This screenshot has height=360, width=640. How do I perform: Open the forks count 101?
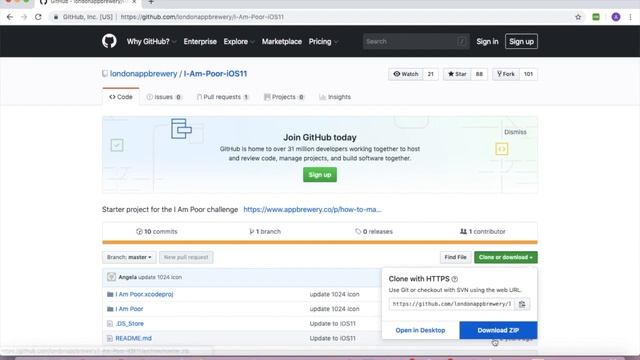528,74
